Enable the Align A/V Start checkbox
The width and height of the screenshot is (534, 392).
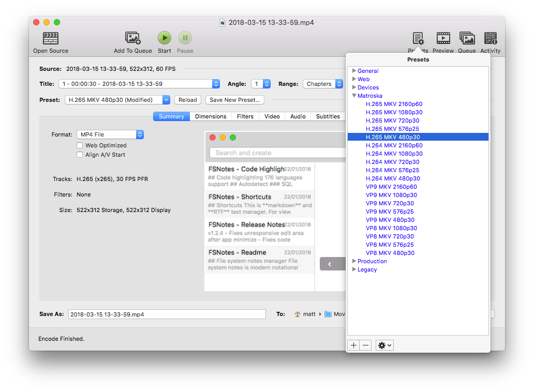[x=80, y=155]
